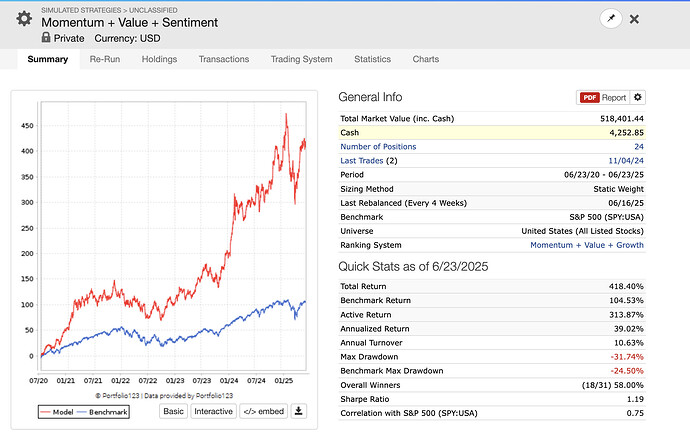The height and width of the screenshot is (448, 690).
Task: Click Benchmark Return 104.53% value
Action: click(x=626, y=300)
